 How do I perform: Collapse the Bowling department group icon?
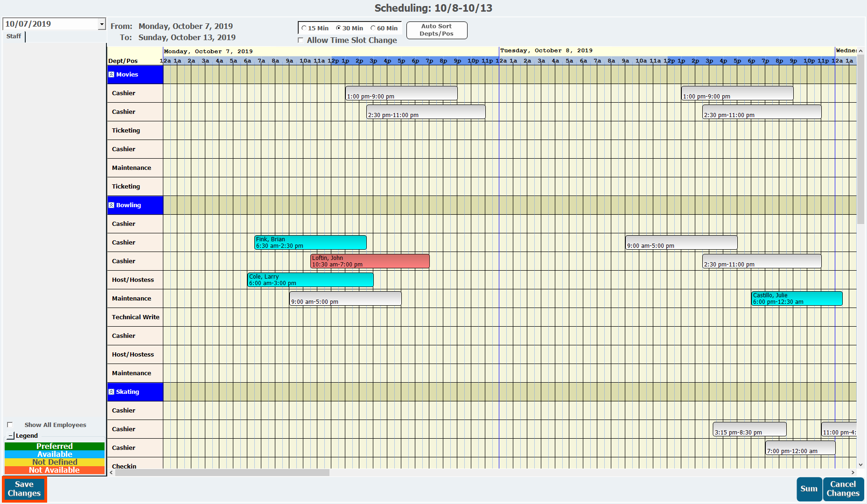tap(112, 205)
